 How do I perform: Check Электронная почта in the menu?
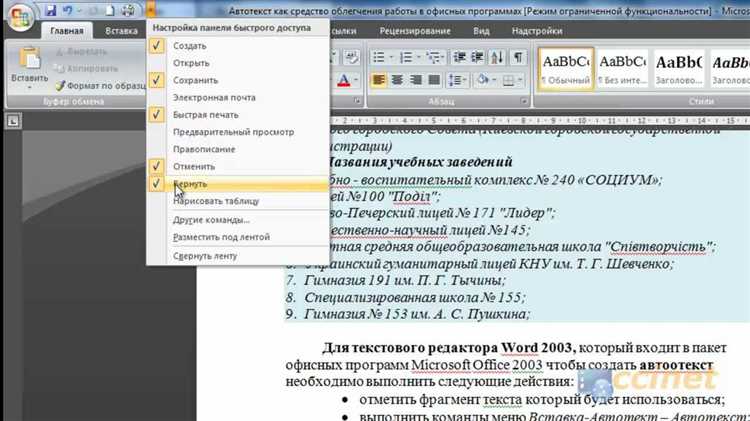[x=238, y=98]
